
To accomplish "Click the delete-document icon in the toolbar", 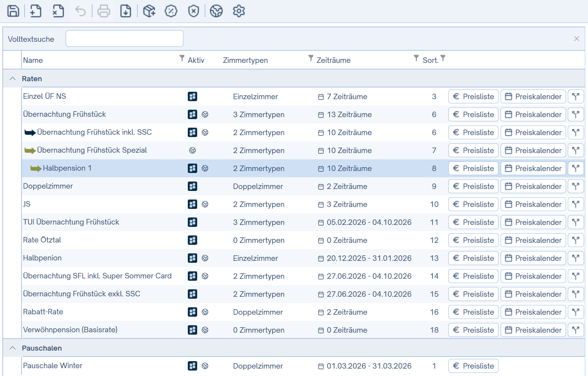I will 58,11.
